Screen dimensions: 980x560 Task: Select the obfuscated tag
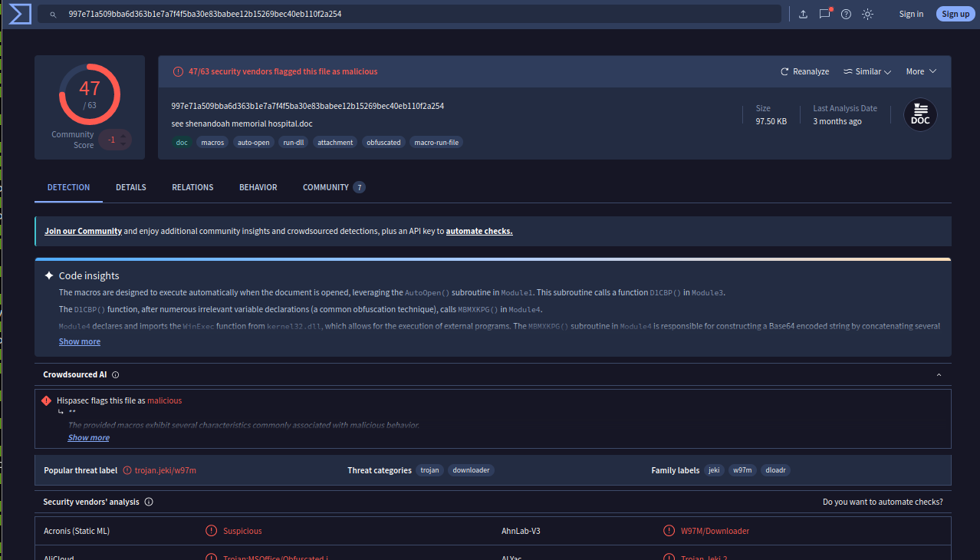383,142
